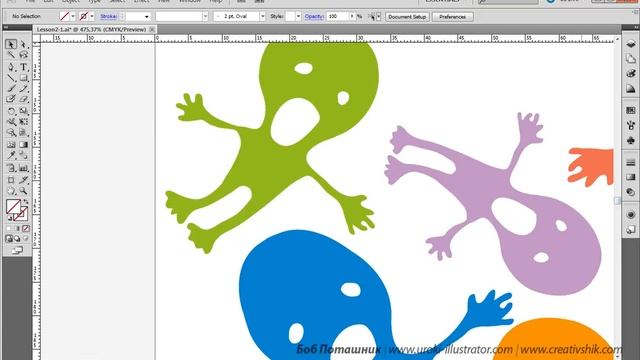This screenshot has height=360, width=640.
Task: Activate the Type tool
Action: [24, 67]
